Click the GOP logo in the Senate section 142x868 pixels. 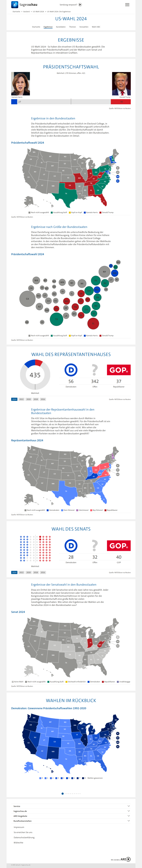pos(119,546)
